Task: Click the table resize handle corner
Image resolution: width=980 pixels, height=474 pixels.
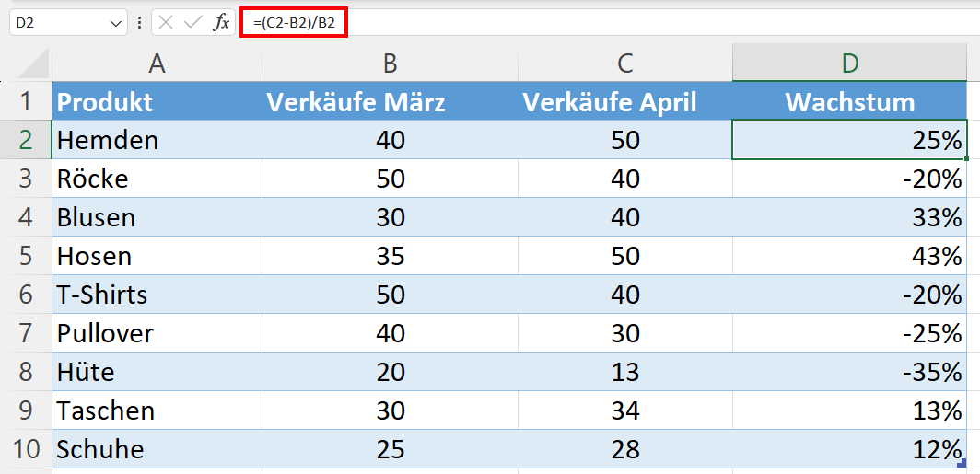Action: pyautogui.click(x=962, y=463)
